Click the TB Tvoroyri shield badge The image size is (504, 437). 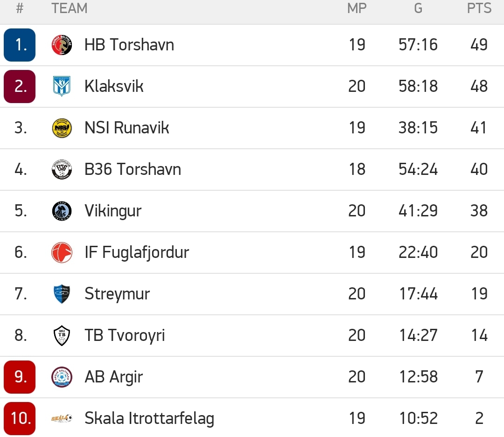(x=61, y=335)
